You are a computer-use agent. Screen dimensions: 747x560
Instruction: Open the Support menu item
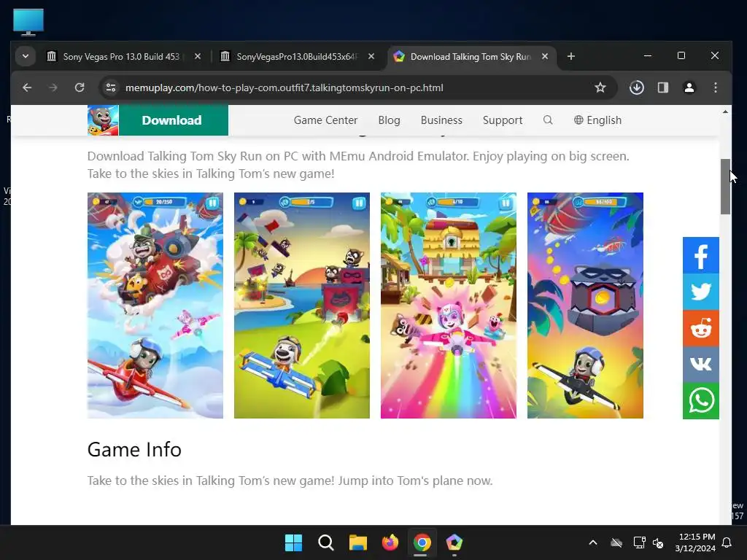(x=502, y=120)
